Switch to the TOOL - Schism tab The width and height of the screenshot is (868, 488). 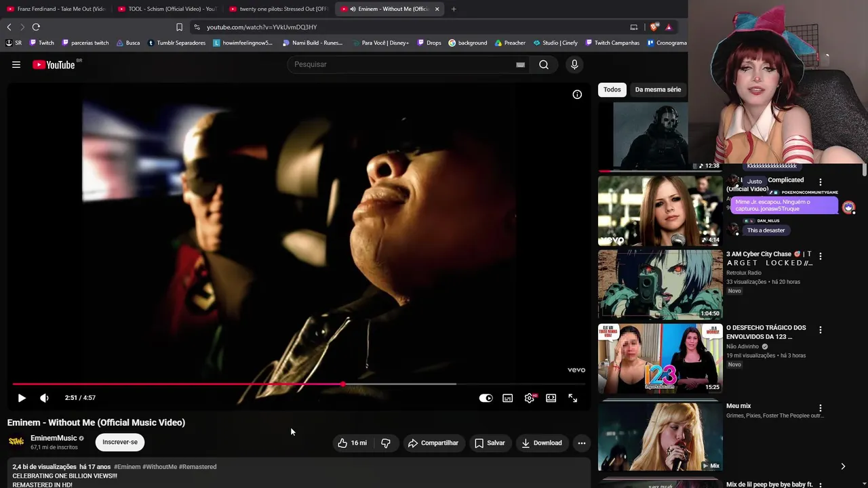(167, 9)
